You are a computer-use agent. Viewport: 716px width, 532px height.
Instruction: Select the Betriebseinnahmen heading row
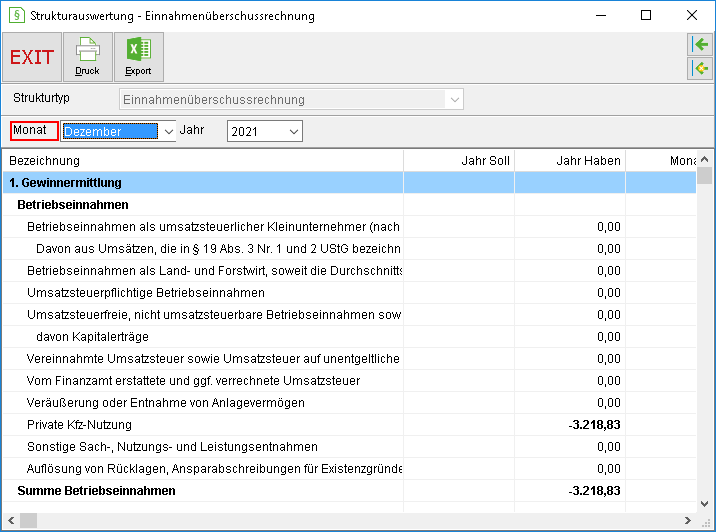coord(349,205)
